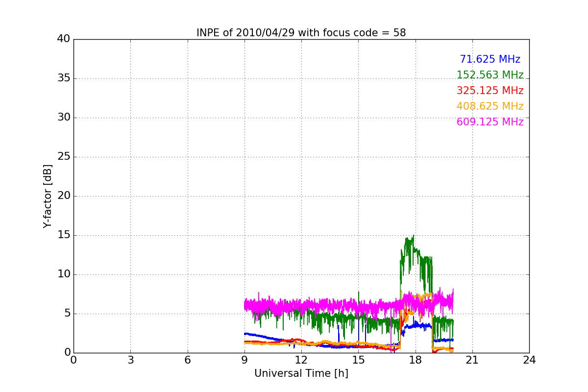Select the 325.125 MHz legend label
Screen dimensions: 588x392
click(x=490, y=91)
